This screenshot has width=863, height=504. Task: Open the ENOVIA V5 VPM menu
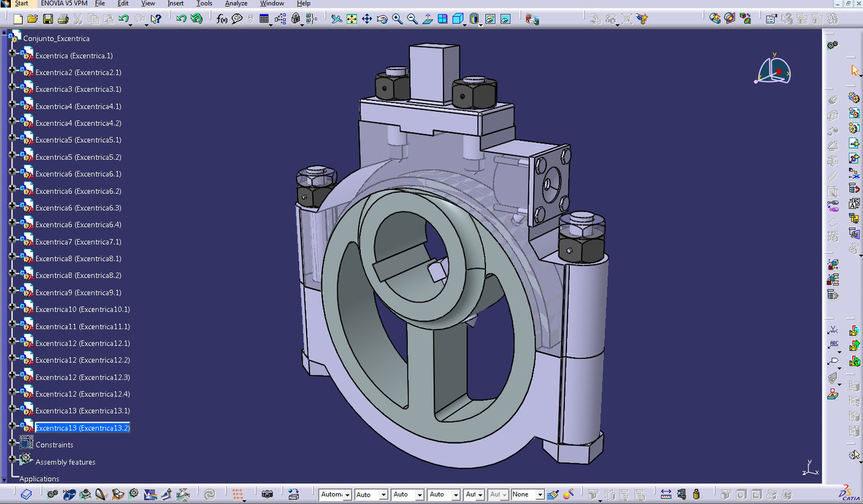click(64, 3)
